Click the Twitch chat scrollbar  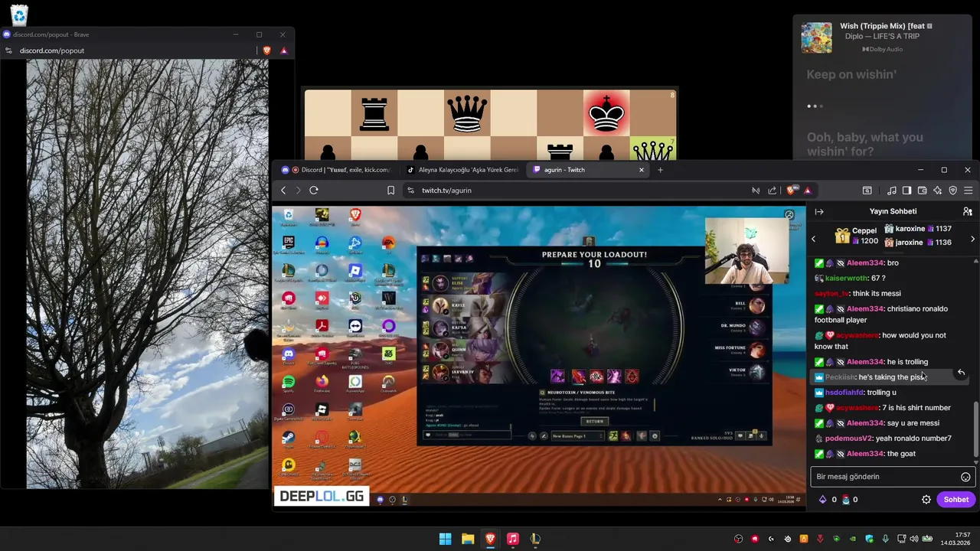975,431
